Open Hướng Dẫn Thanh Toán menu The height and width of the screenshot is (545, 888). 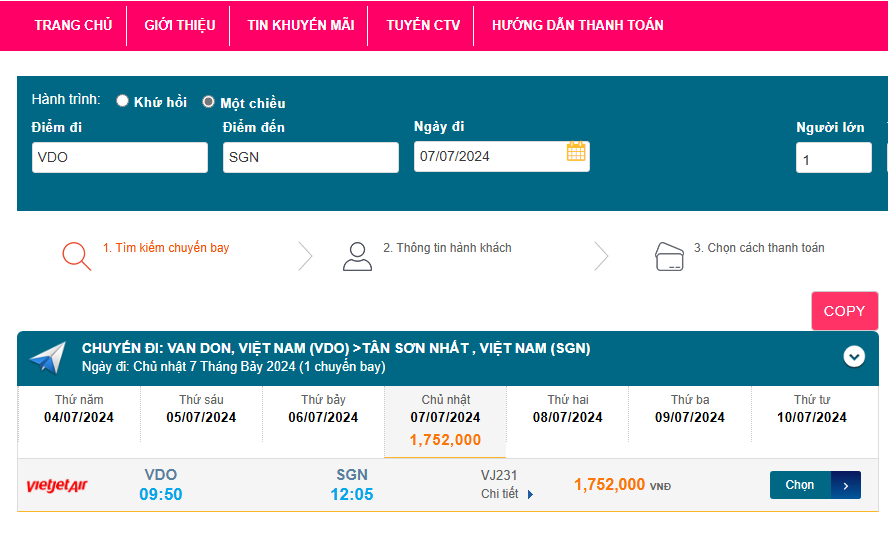point(577,25)
